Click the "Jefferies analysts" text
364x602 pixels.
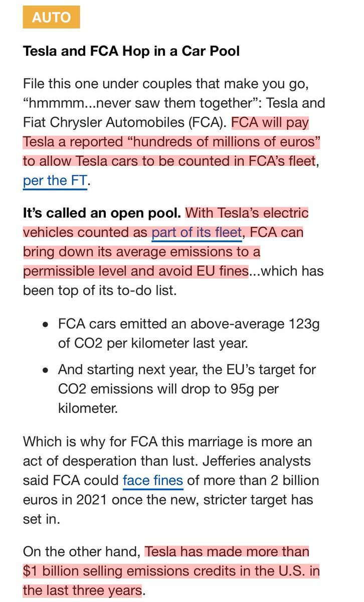tap(265, 461)
